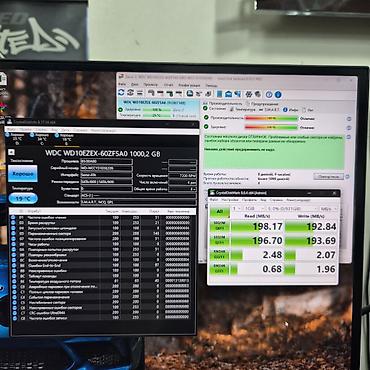The image size is (370, 370).
Task: Open the test count dropdown showing 1
Action: [237, 208]
